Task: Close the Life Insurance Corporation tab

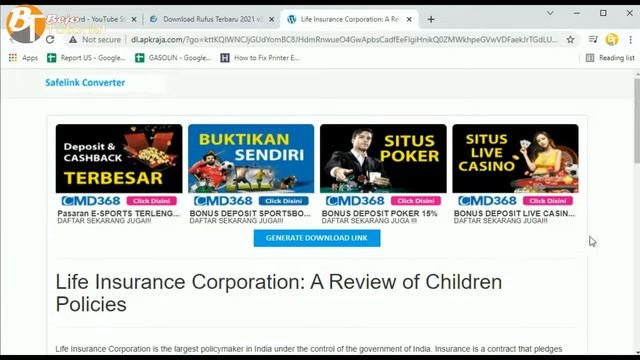Action: [x=409, y=19]
